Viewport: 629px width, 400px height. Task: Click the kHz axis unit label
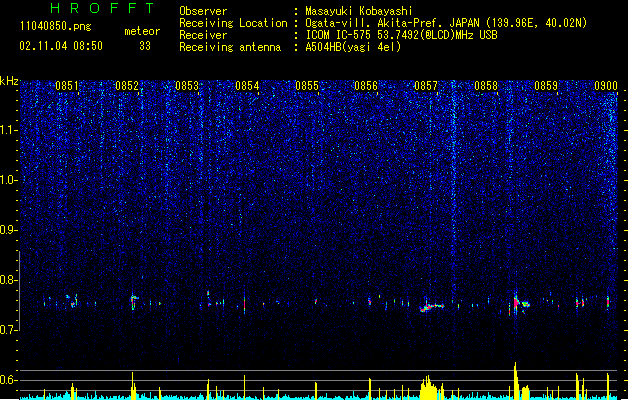(9, 81)
